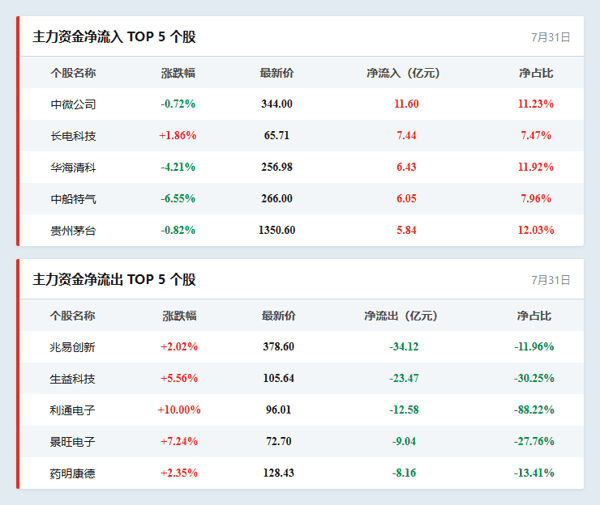This screenshot has width=600, height=505.
Task: Click the 1350.60 price of 贵州茅台
Action: pos(277,230)
